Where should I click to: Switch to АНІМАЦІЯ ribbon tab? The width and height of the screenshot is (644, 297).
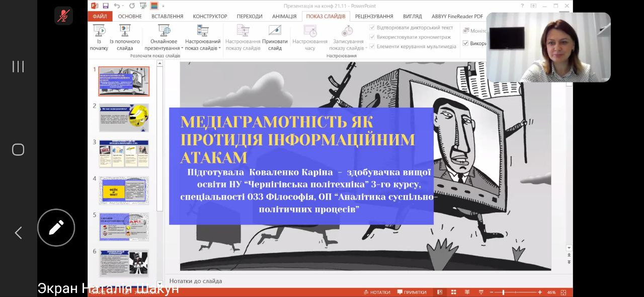[284, 16]
